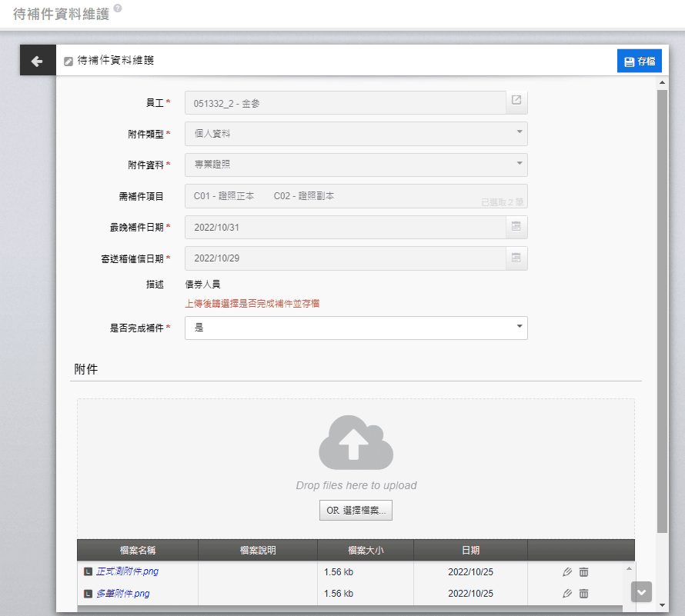Edit the 正式測附件.png file entry
The width and height of the screenshot is (685, 616).
(x=567, y=571)
